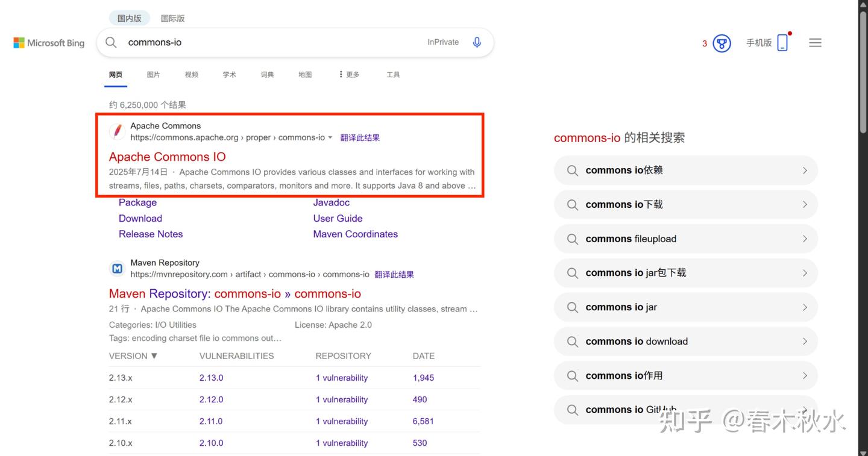
Task: Expand the commons io依赖 related search chevron
Action: 805,170
